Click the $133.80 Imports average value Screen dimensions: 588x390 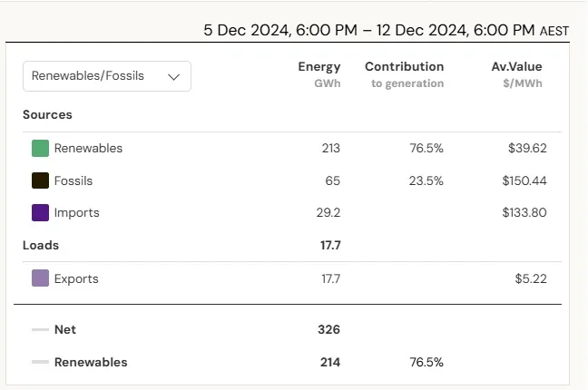(x=524, y=212)
